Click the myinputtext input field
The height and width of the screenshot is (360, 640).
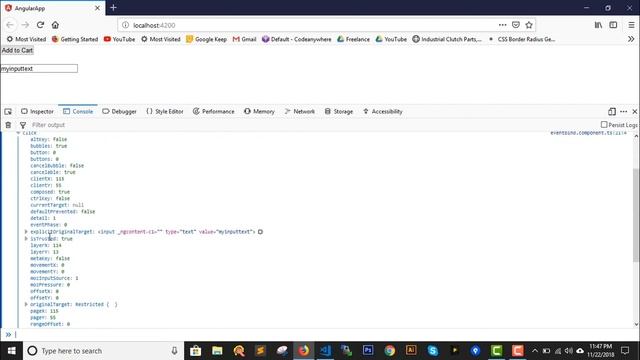(39, 69)
